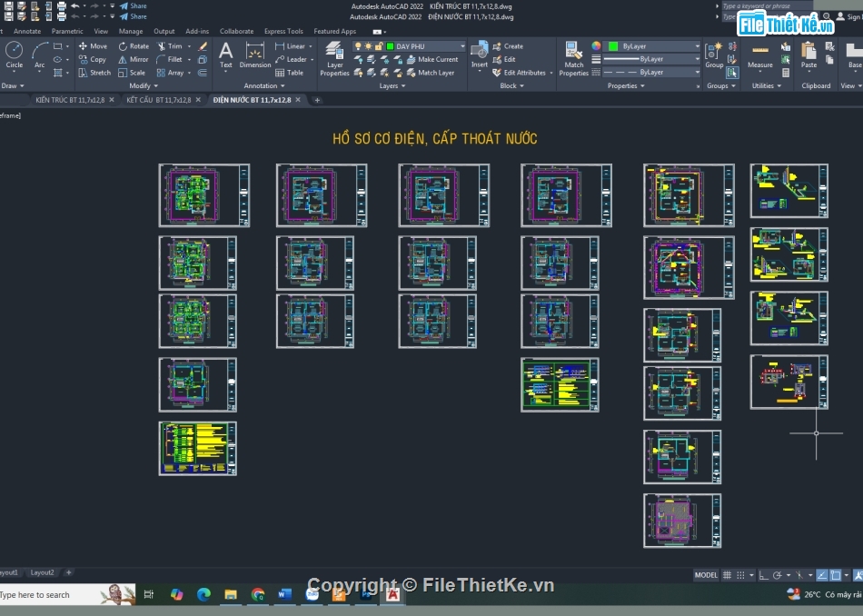
Task: Toggle the drawing grid display in status bar
Action: click(x=729, y=575)
